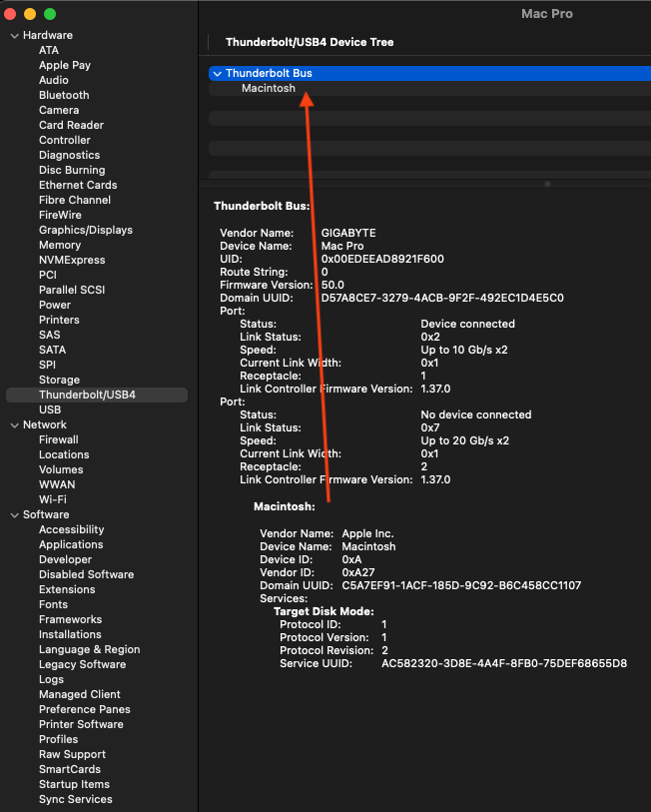Screen dimensions: 651x812
Task: Click the Thunderbolt/USB4 Device Tree column header
Action: [310, 43]
